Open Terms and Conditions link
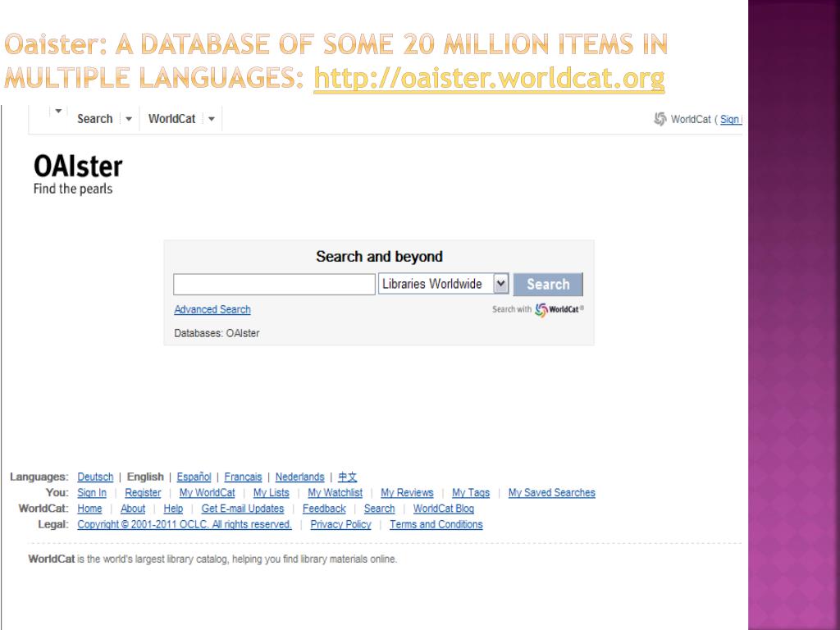Viewport: 840px width, 630px height. [x=436, y=525]
